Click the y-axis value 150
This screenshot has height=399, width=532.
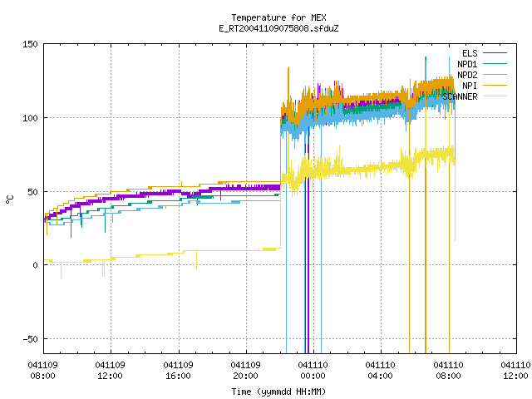30,44
